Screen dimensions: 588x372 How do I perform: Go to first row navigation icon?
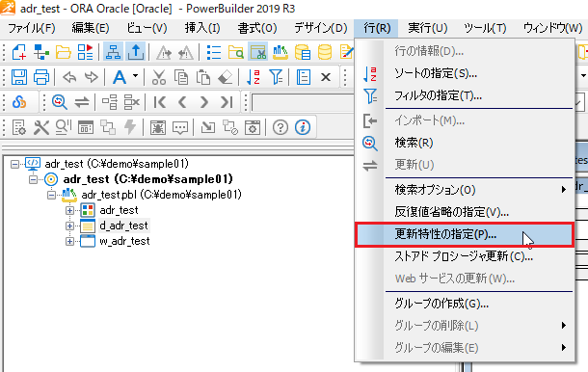(160, 102)
